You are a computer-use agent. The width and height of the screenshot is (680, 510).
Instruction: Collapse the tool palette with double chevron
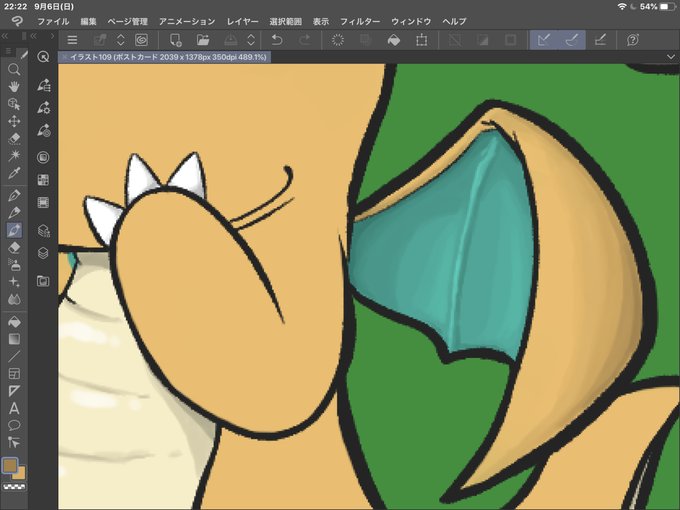click(x=5, y=36)
